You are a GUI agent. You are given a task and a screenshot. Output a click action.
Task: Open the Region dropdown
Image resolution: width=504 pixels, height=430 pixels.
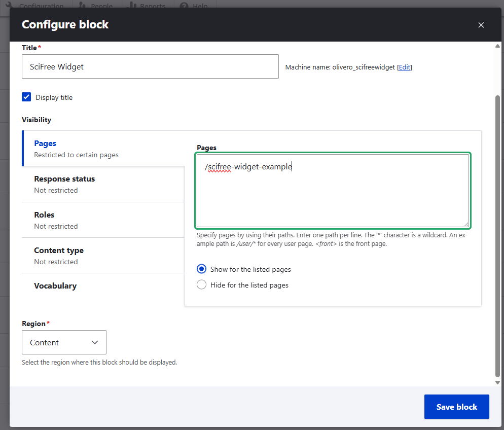[63, 342]
